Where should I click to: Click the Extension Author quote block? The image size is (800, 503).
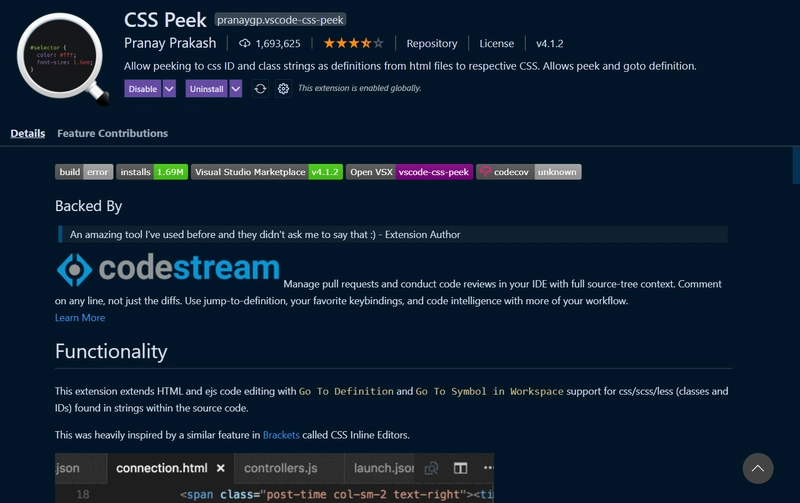[x=393, y=235]
